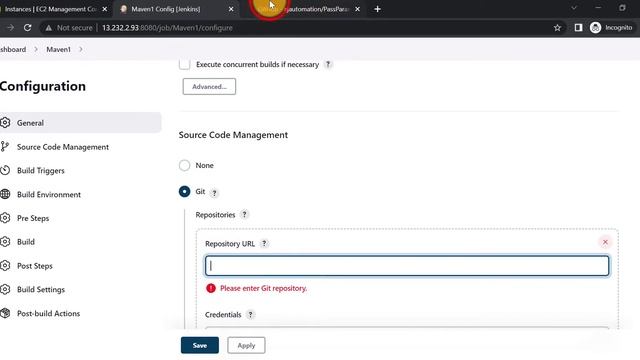
Task: Open help for Execute concurrent builds
Action: coord(328,64)
